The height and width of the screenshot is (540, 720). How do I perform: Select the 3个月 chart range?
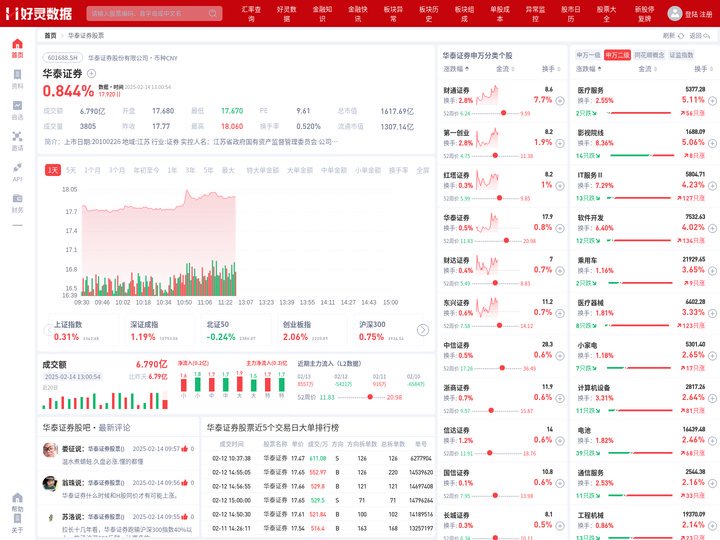tap(117, 170)
